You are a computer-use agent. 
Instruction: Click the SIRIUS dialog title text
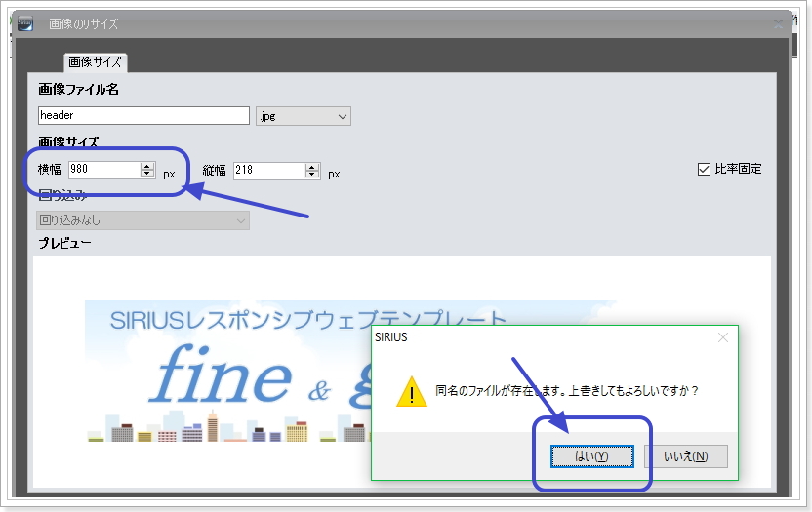click(391, 337)
